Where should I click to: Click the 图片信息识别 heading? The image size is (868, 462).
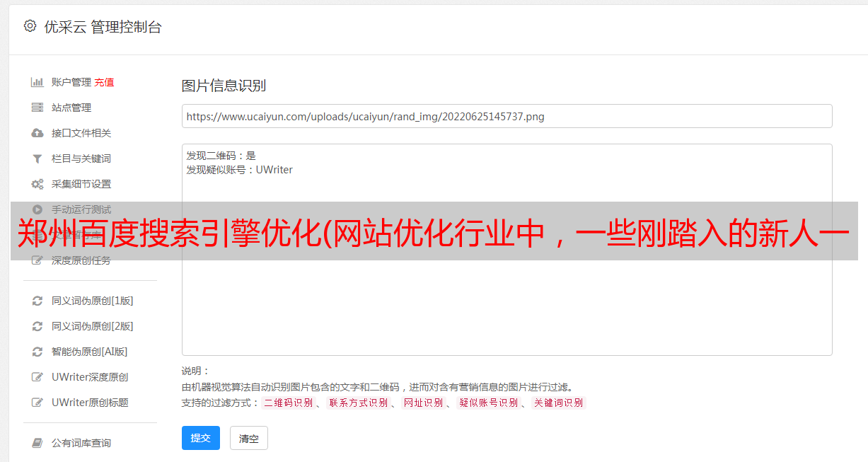(224, 86)
